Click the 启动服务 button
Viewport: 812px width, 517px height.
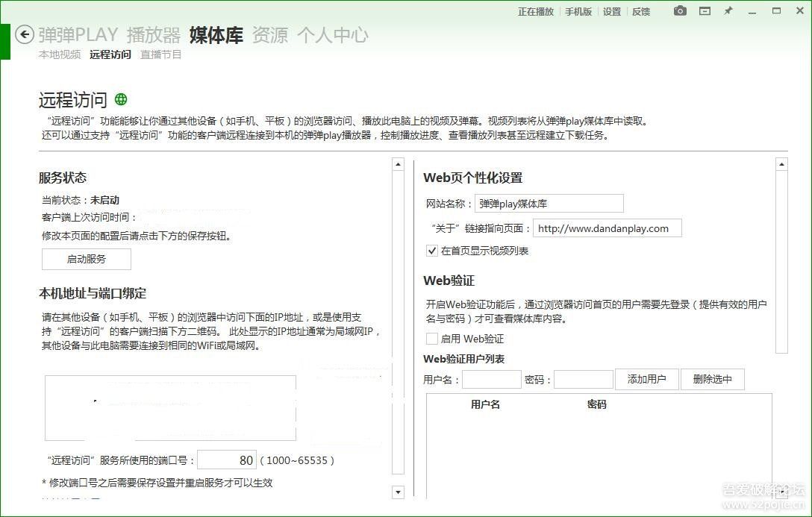(87, 259)
